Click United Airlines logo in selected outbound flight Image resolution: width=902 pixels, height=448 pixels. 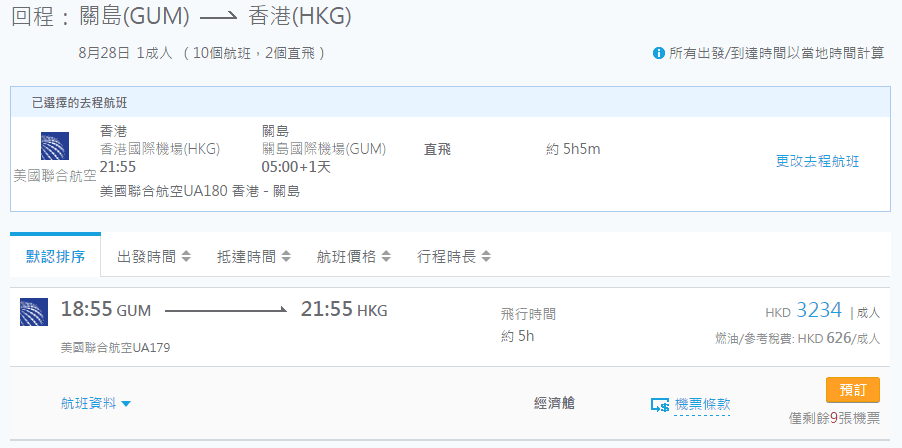pos(55,146)
